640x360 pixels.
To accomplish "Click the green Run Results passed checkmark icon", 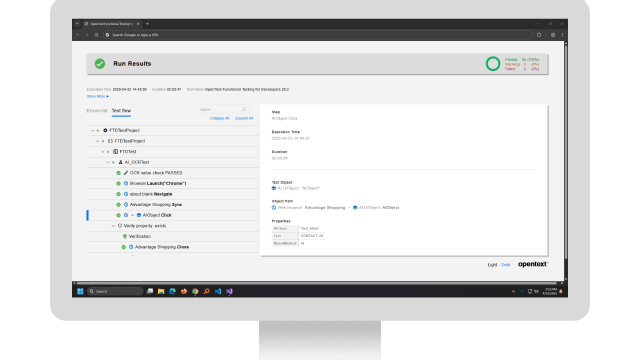I will [x=100, y=64].
